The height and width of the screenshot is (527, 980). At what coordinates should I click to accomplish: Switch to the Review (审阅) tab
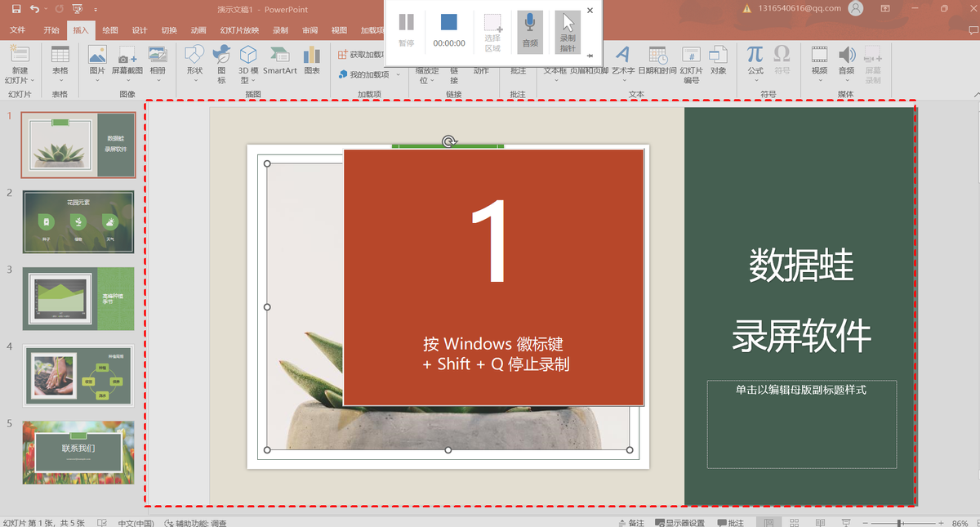click(310, 30)
